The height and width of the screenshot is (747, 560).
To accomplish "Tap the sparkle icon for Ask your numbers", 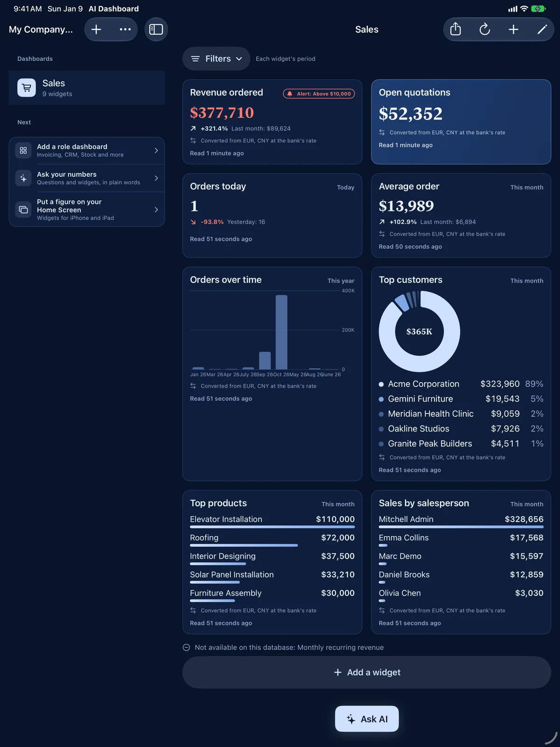I will click(x=23, y=178).
